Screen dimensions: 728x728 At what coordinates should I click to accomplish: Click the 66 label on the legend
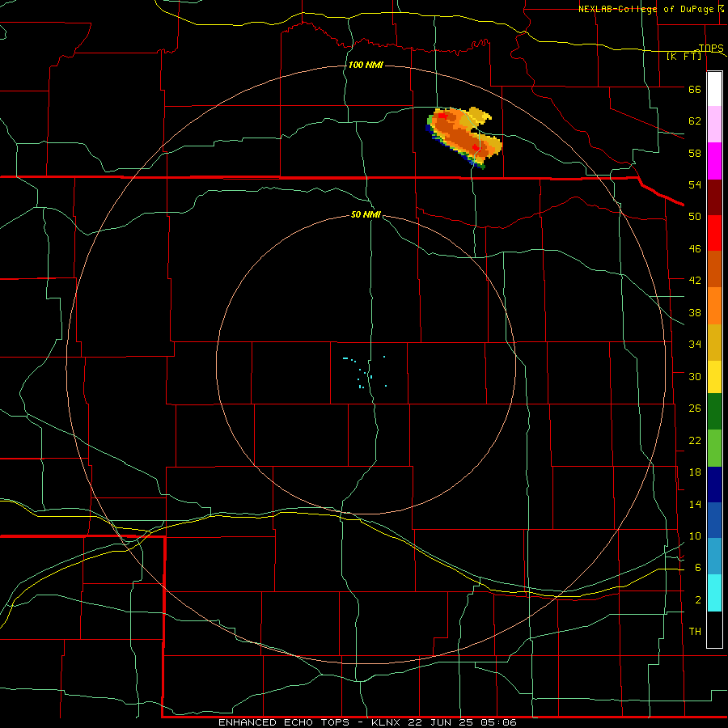click(x=695, y=89)
